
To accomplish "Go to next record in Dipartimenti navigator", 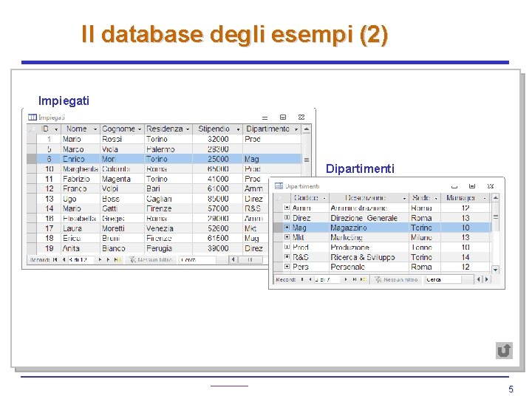I will coord(346,279).
